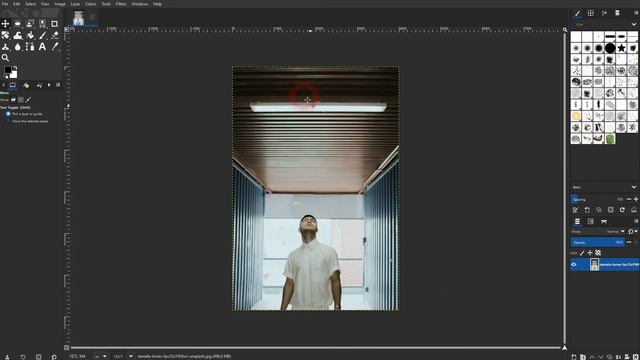Open the Device Status tab
The image size is (640, 360).
[x=26, y=85]
